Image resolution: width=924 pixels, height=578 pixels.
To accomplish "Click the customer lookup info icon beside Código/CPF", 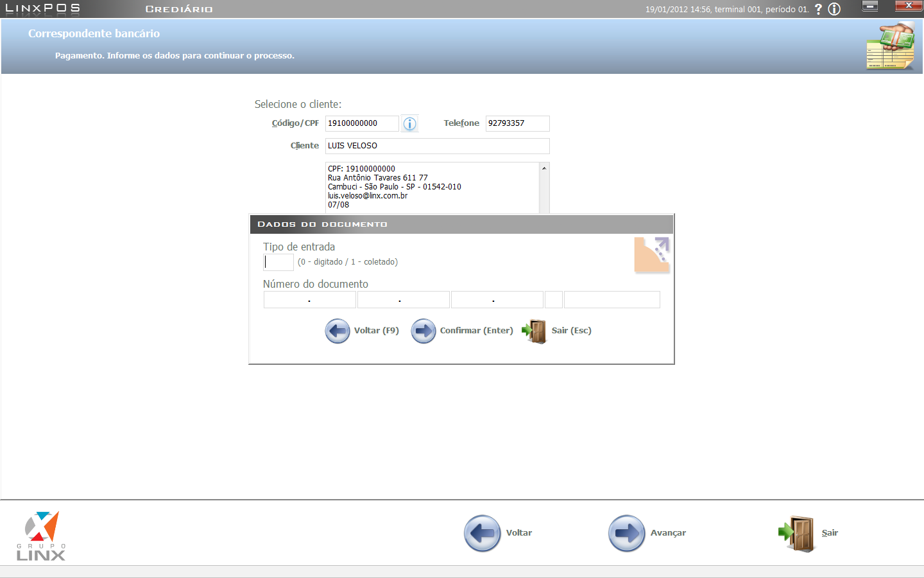I will point(409,123).
